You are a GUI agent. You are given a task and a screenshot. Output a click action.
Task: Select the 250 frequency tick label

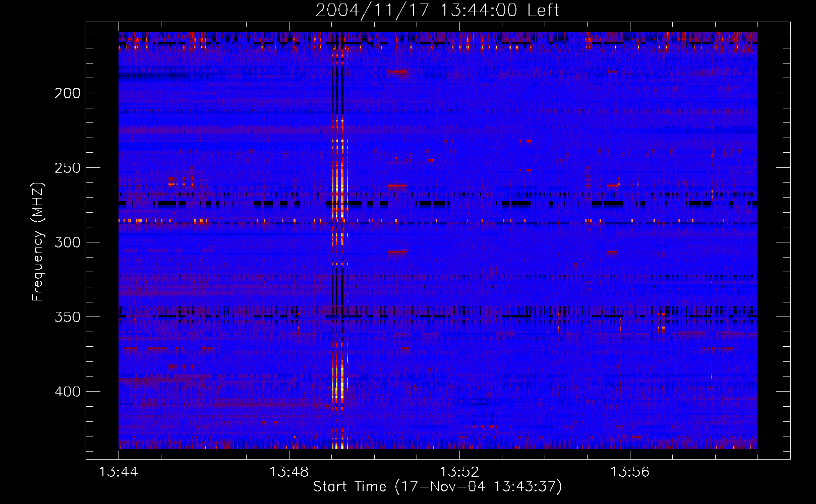pyautogui.click(x=68, y=168)
